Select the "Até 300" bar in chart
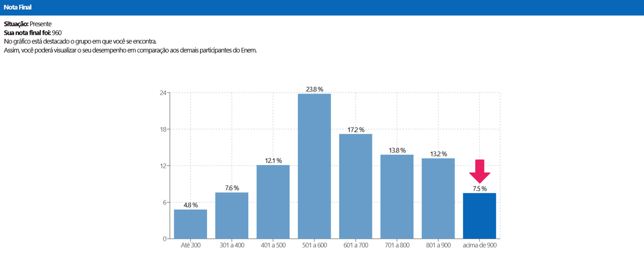The width and height of the screenshot is (644, 259). point(191,224)
